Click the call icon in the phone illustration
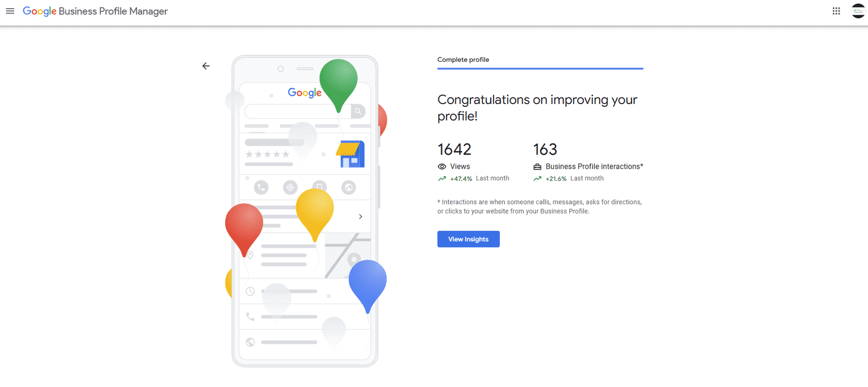Image resolution: width=868 pixels, height=387 pixels. click(261, 188)
